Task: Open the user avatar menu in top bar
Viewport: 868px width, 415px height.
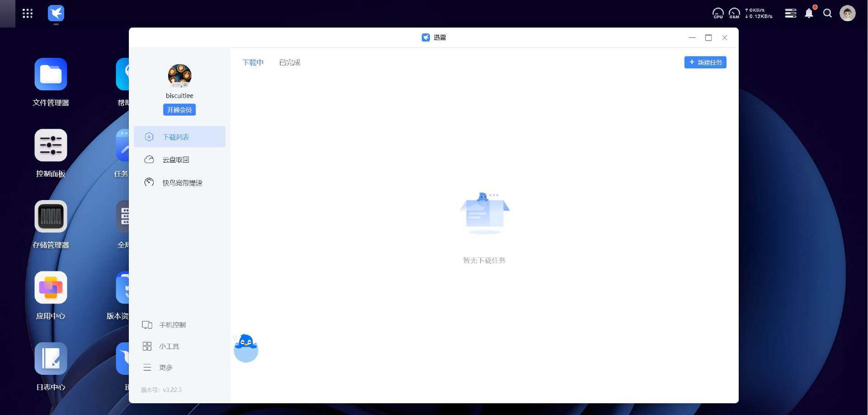Action: (848, 13)
